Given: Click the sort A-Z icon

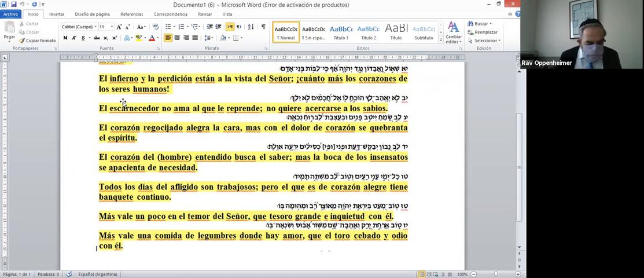Looking at the screenshot, I should (251, 27).
